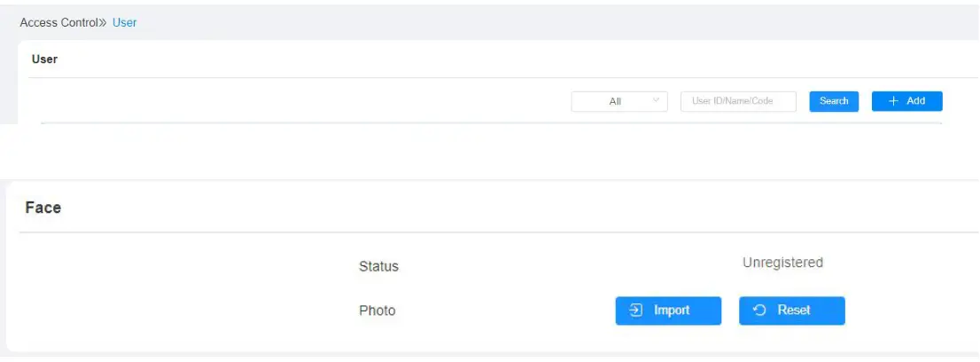
Task: Click the reset circular arrow icon
Action: pos(759,311)
